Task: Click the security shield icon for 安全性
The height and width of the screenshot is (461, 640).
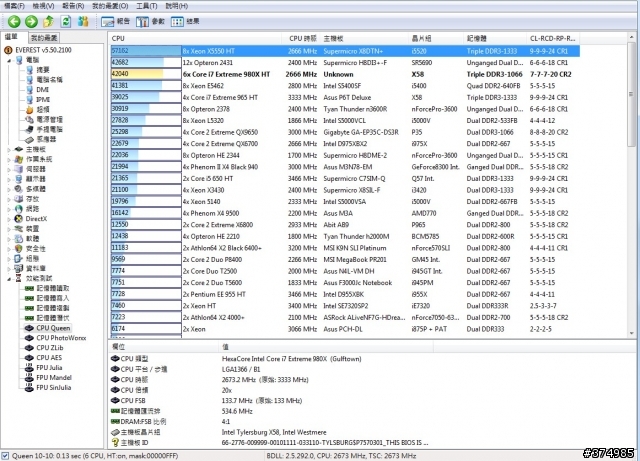Action: [x=19, y=248]
